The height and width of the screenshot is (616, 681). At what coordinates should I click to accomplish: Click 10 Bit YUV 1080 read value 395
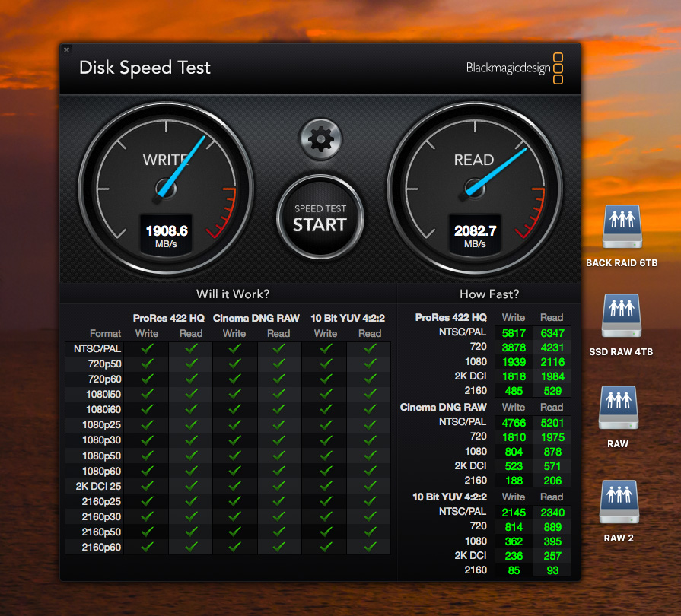[552, 541]
